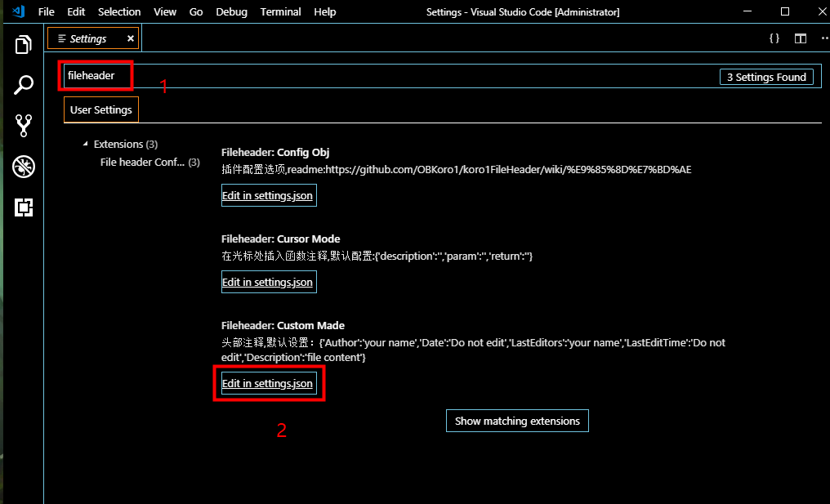Screen dimensions: 830x504
Task: Minimize the Visual Studio Code window
Action: click(747, 11)
